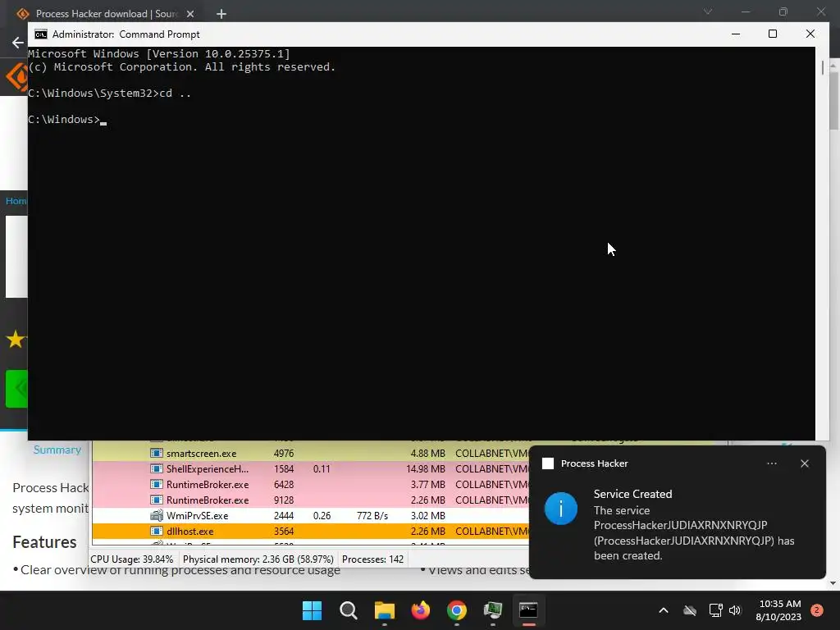840x630 pixels.
Task: Click the 14.98 MB memory value
Action: point(426,468)
